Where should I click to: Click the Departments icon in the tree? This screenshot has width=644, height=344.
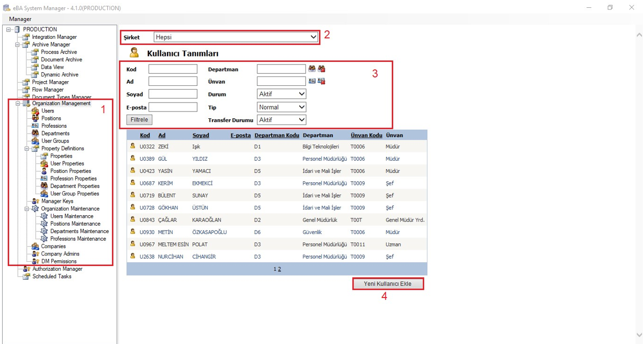[35, 134]
